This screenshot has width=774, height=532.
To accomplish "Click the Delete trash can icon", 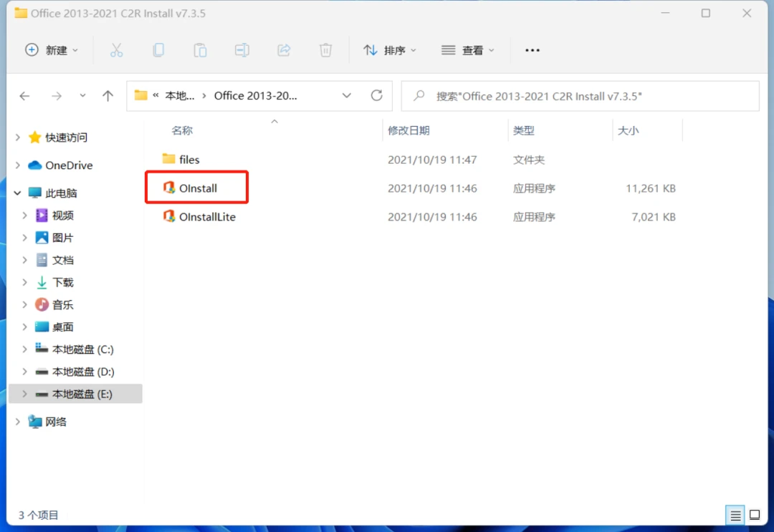I will coord(326,50).
